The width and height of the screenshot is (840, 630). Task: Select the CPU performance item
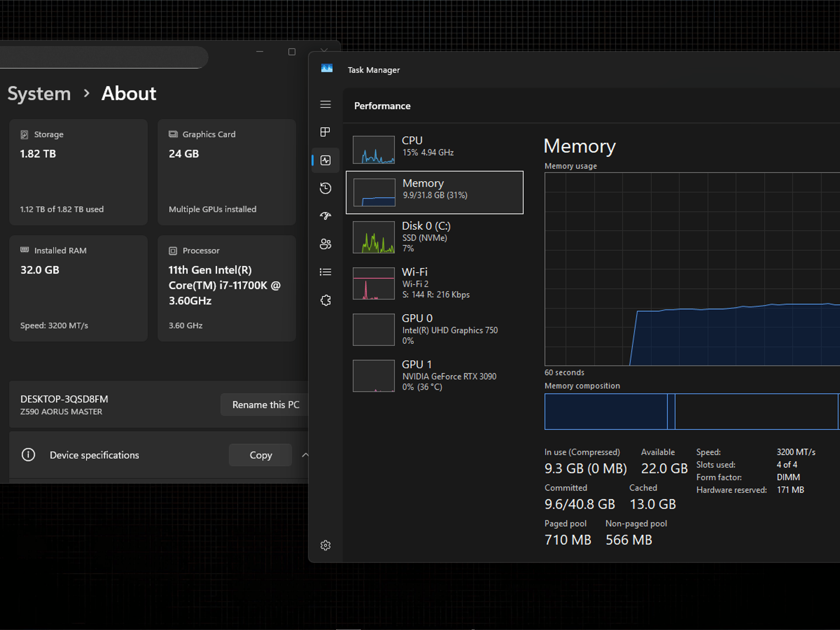tap(435, 149)
